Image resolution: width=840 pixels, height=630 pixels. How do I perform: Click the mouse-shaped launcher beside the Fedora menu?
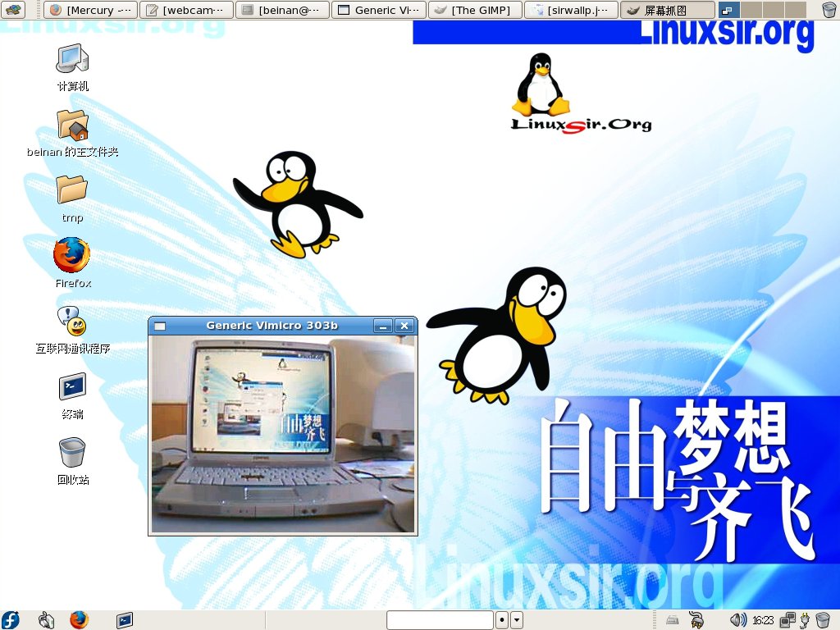coord(47,620)
